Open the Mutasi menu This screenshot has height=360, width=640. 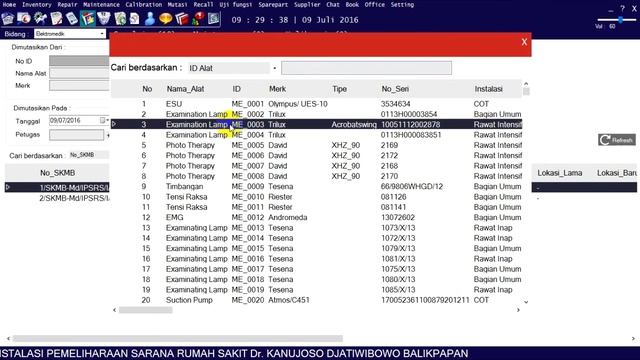coord(177,4)
